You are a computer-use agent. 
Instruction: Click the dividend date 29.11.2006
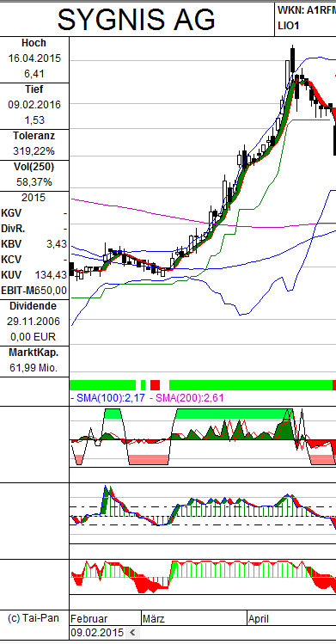click(x=34, y=322)
